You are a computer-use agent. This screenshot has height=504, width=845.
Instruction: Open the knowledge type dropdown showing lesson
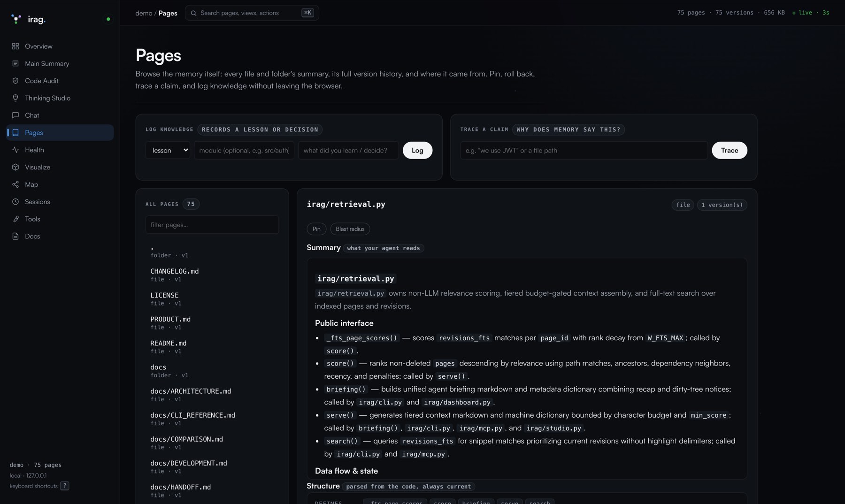coord(168,150)
